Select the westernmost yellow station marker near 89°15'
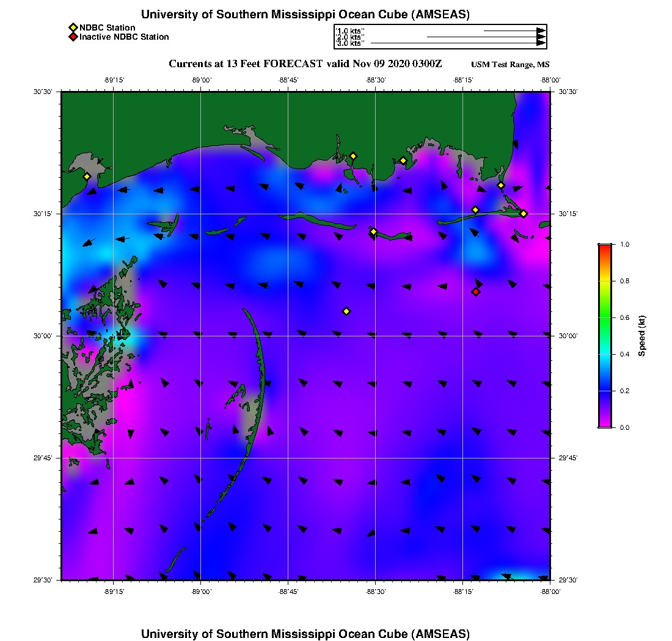 coord(87,176)
